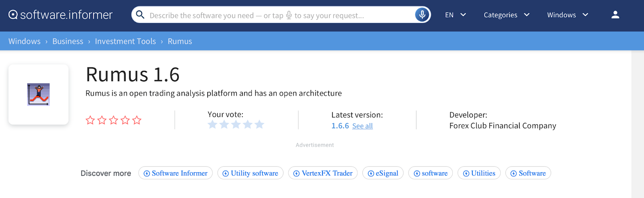This screenshot has width=644, height=198.
Task: Open the Windows breadcrumb link
Action: (x=25, y=41)
